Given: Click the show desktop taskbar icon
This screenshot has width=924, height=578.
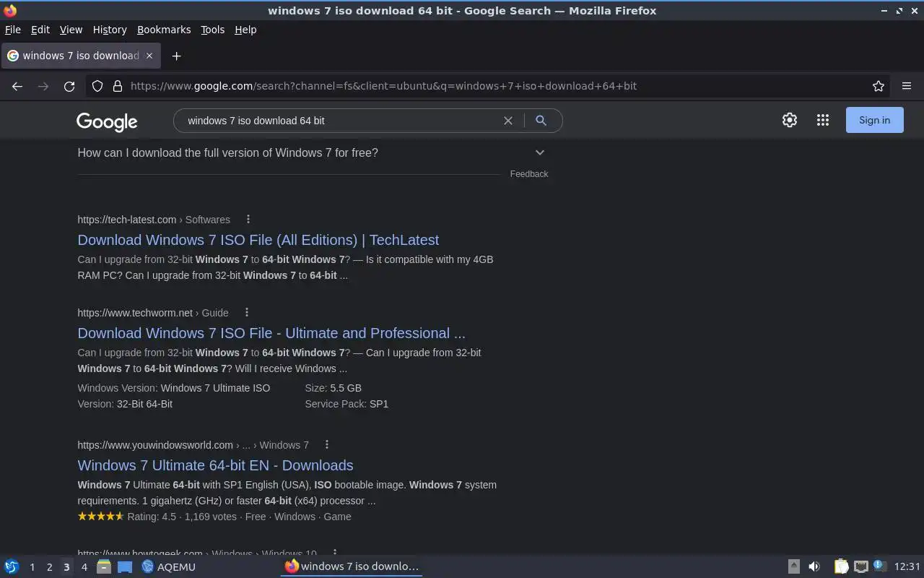Looking at the screenshot, I should (125, 566).
